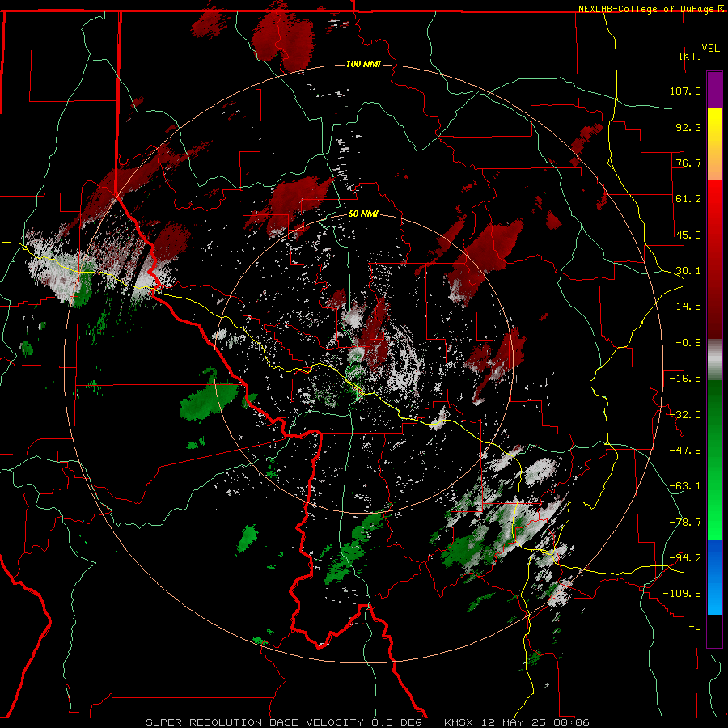
Task: Click the -47.6 velocity scale value
Action: coord(685,451)
